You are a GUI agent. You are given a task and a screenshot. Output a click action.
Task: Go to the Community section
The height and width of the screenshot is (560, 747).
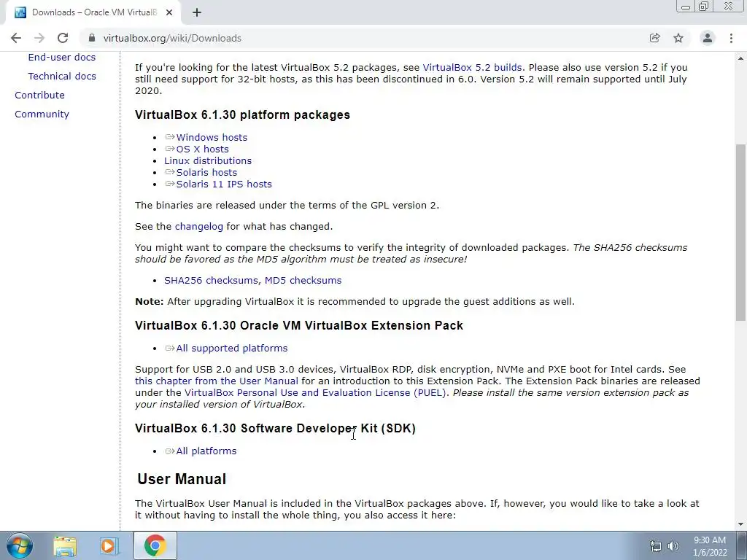click(42, 114)
